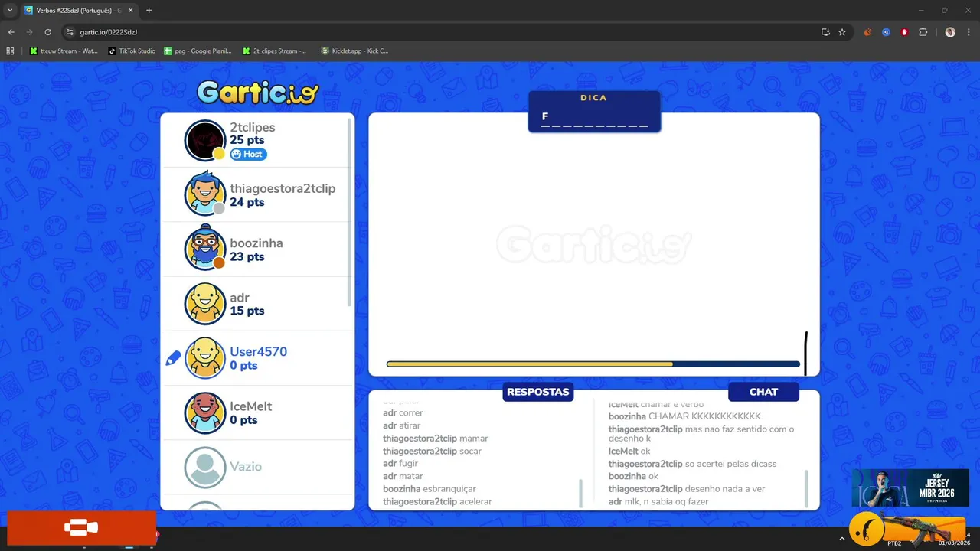Click chat message 'so acertei pelas dicass'

730,464
